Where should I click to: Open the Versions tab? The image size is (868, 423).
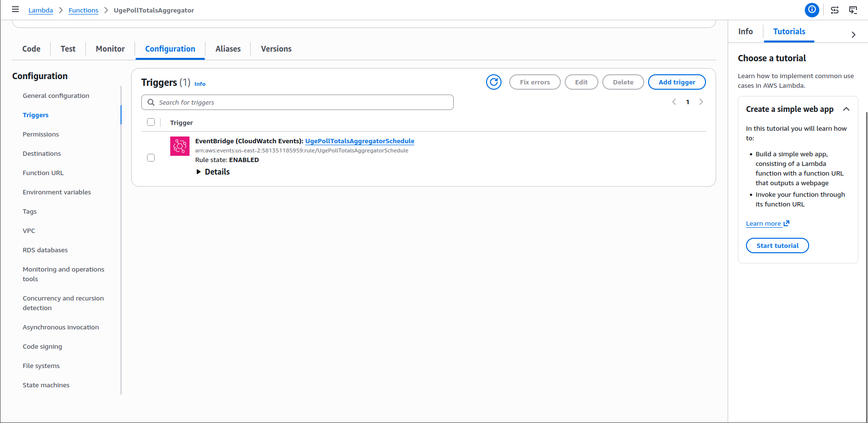coord(276,49)
